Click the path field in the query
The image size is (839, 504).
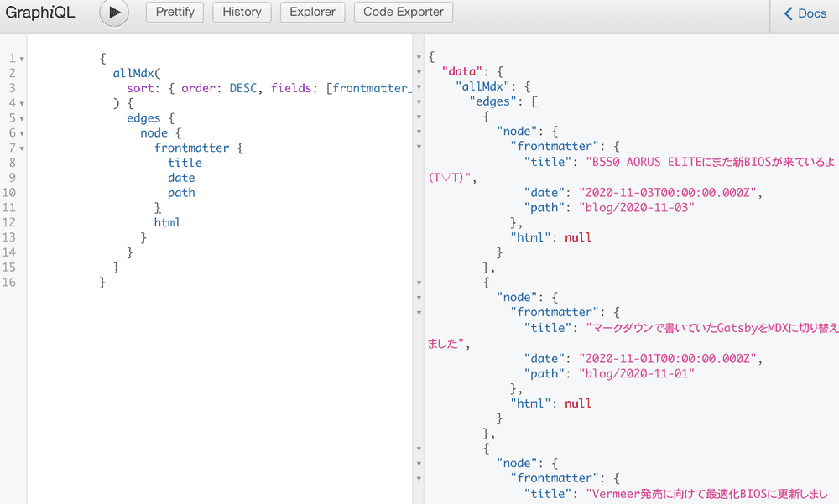181,193
